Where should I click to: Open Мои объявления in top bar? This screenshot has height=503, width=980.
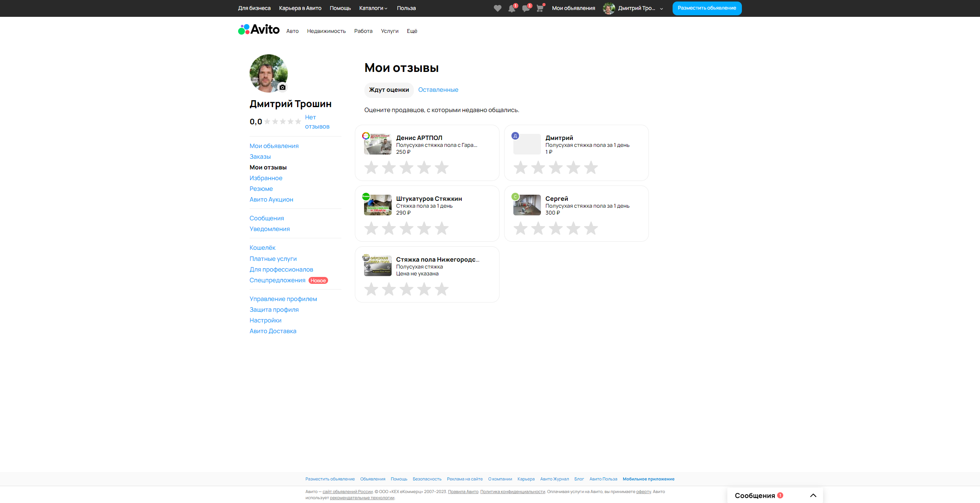tap(573, 8)
